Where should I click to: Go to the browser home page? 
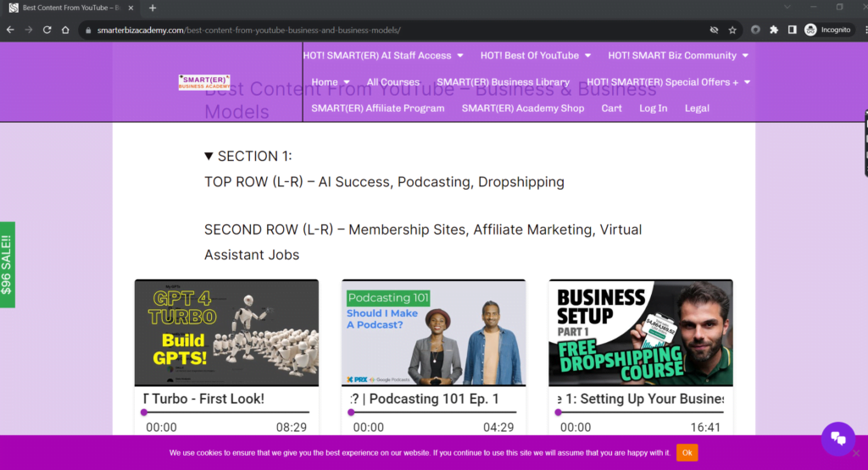[65, 30]
